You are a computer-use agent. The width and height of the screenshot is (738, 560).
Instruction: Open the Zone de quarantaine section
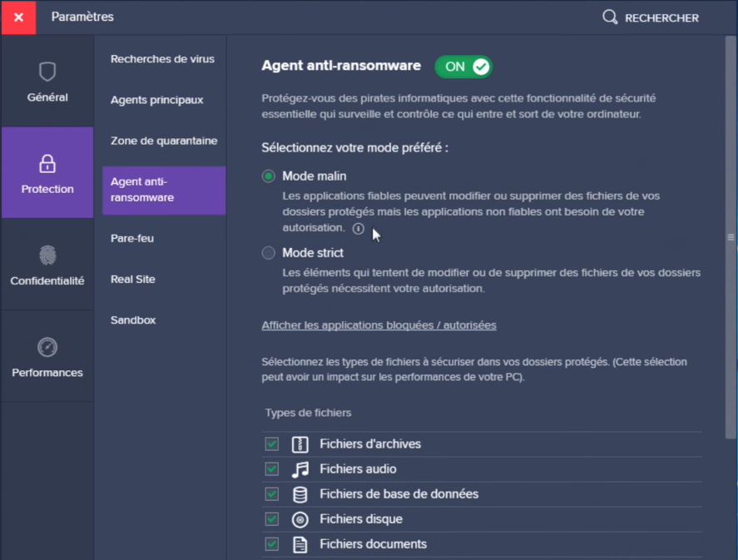click(164, 141)
